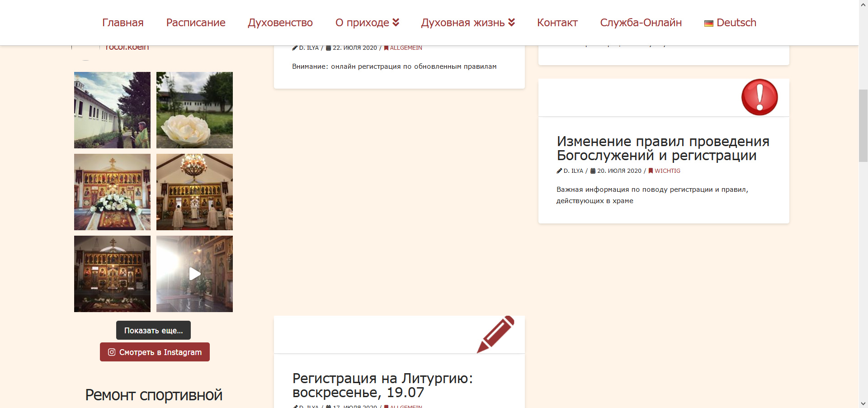Open the Главная menu item
The image size is (868, 408).
pyautogui.click(x=123, y=23)
